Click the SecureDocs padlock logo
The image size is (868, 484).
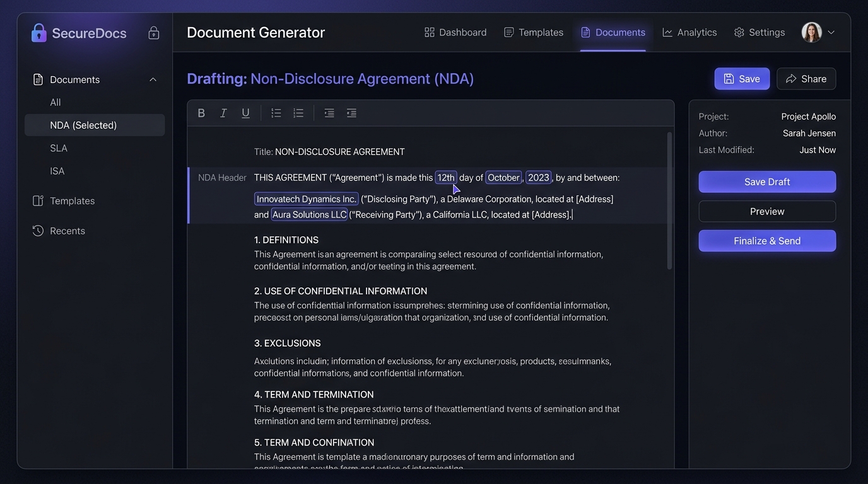tap(39, 33)
